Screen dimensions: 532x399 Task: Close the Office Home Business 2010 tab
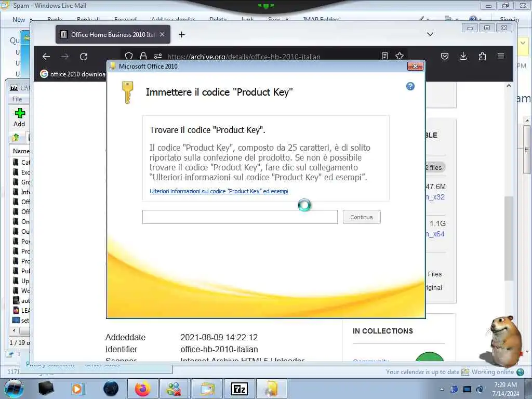[162, 34]
